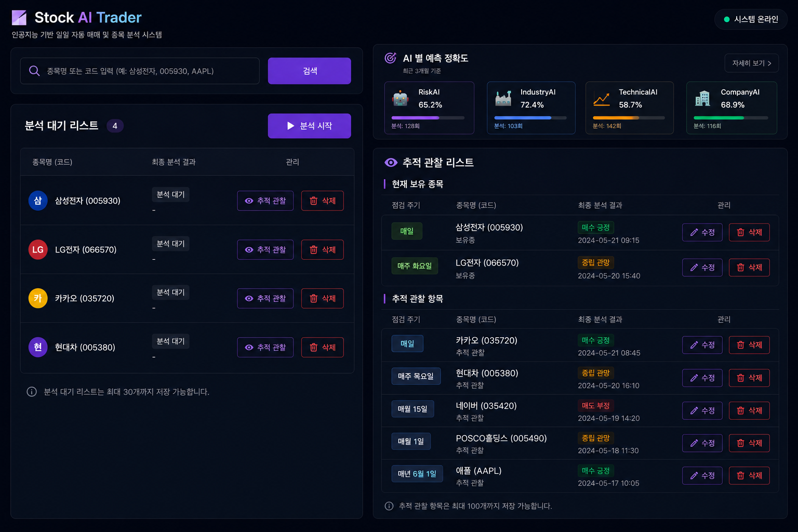
Task: Delete 현대차 from the analysis waiting list
Action: (x=323, y=347)
